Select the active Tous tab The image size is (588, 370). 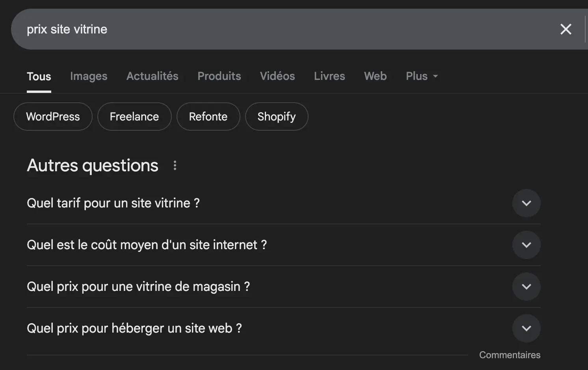[x=39, y=76]
